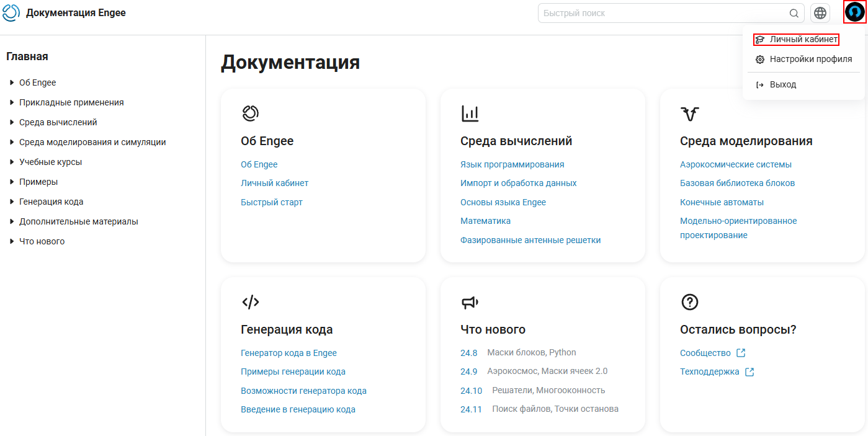Click the Генерация кода card heading

(x=287, y=329)
